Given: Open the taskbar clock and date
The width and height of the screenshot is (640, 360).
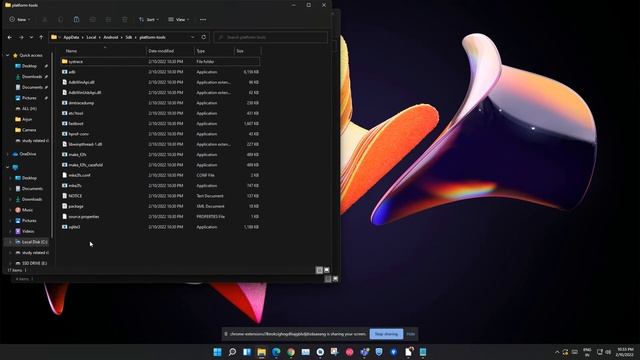Looking at the screenshot, I should tap(624, 352).
